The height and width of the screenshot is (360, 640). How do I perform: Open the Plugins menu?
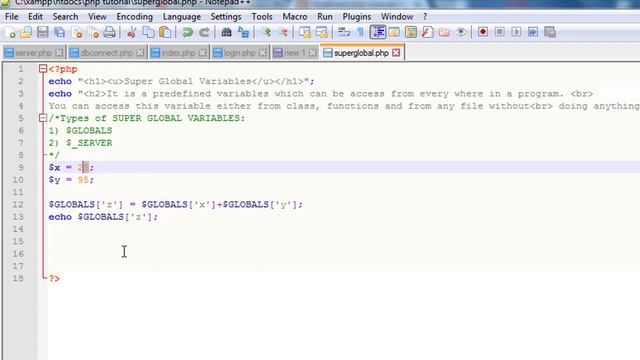(x=357, y=17)
